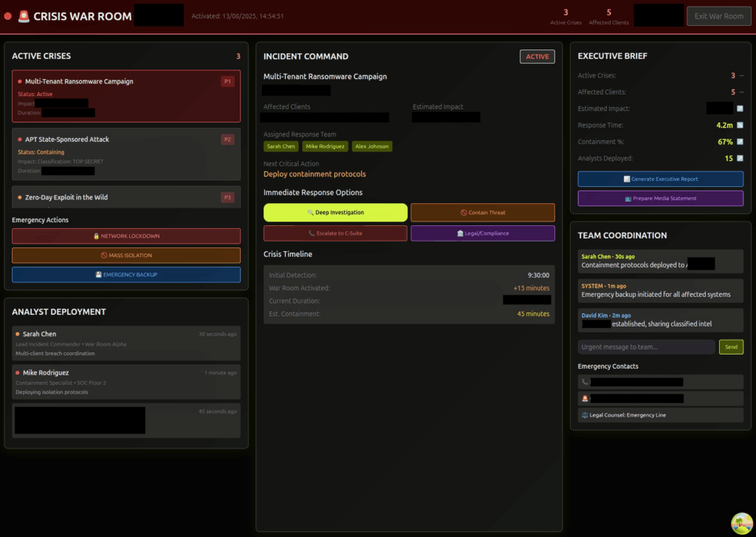Focus the urgent message to team field
Viewport: 756px width, 537px height.
click(646, 347)
